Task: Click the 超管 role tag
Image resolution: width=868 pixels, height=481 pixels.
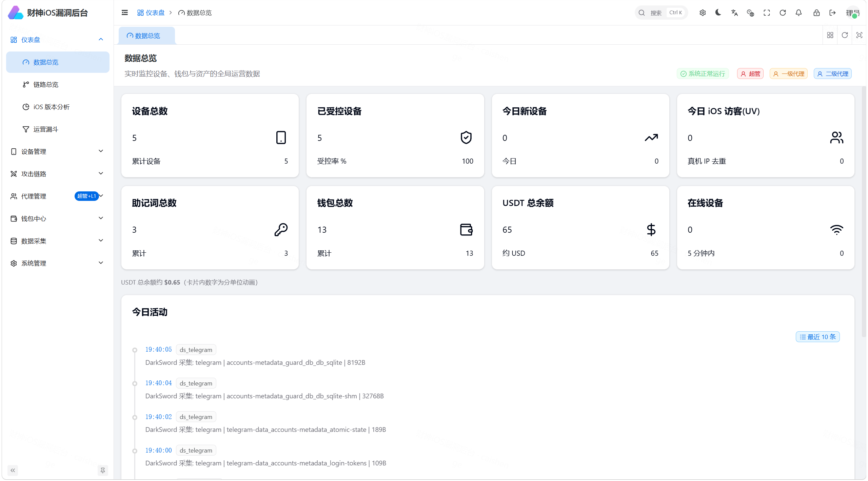Action: point(750,74)
